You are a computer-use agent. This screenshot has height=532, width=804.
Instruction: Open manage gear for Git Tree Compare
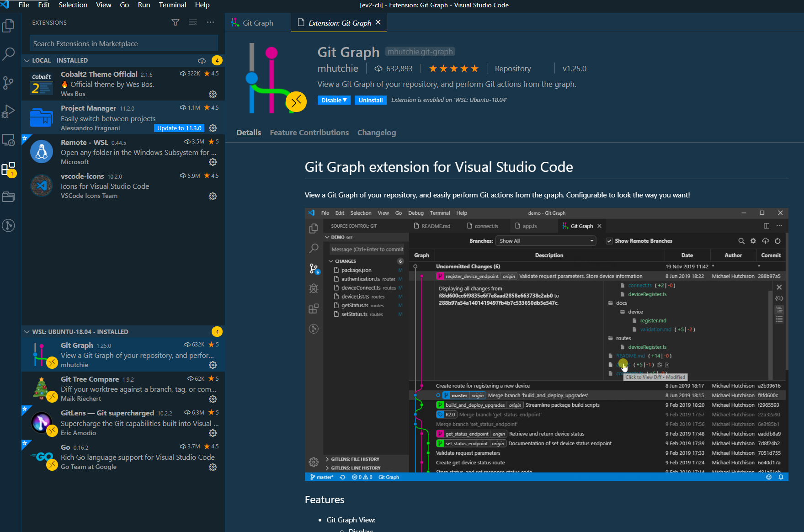click(x=213, y=399)
